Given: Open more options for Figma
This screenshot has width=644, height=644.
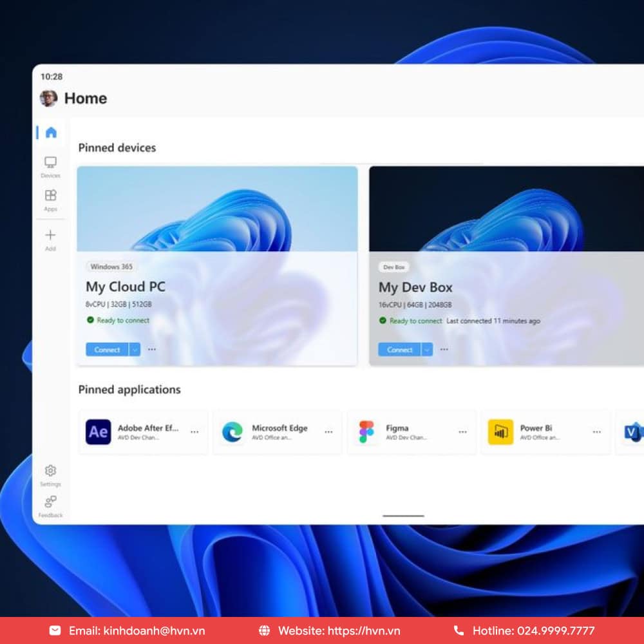Looking at the screenshot, I should (462, 432).
